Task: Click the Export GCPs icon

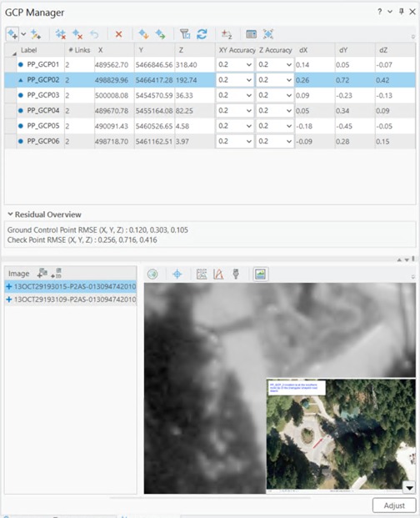Action: pos(160,34)
